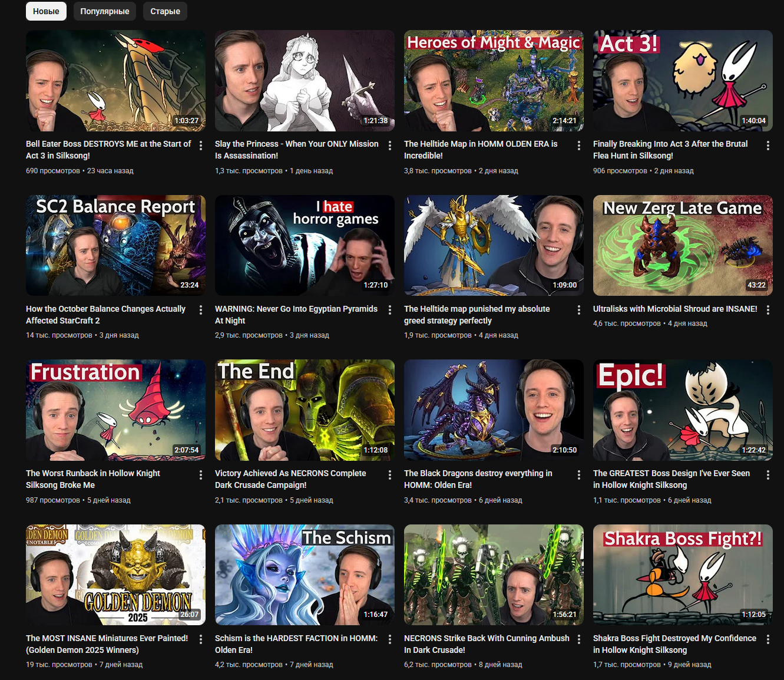The width and height of the screenshot is (784, 680).
Task: Open options for October Balance Changes video
Action: point(201,310)
